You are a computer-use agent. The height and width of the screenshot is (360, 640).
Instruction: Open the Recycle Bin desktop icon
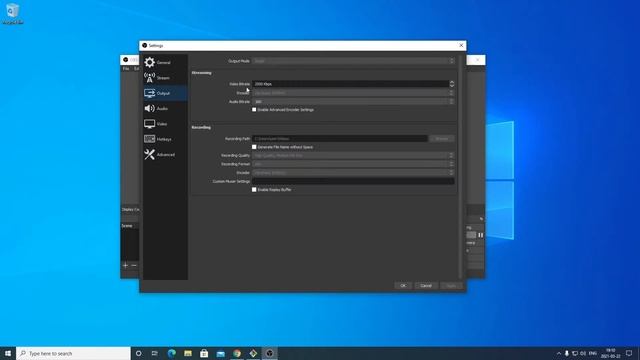coord(13,13)
